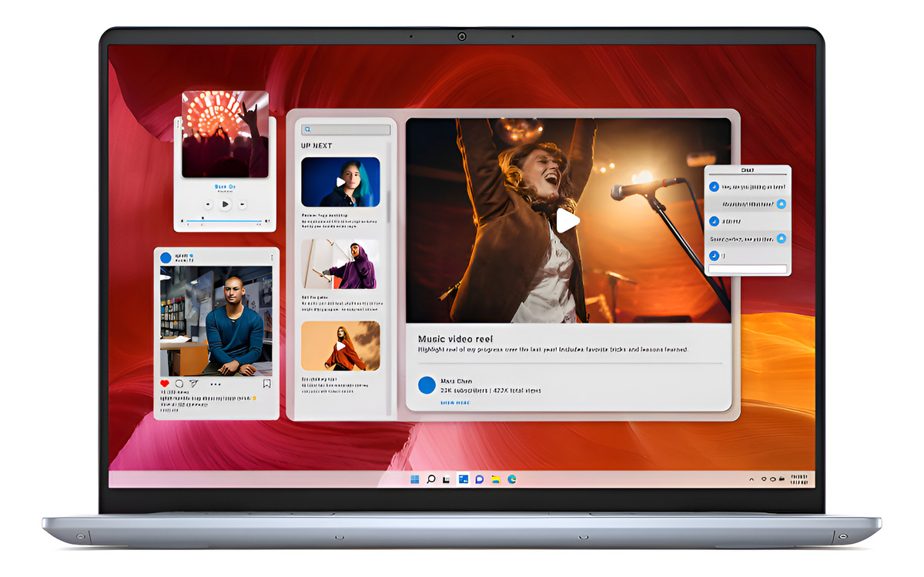The image size is (924, 577).
Task: Skip to the next track in the music player
Action: (242, 205)
